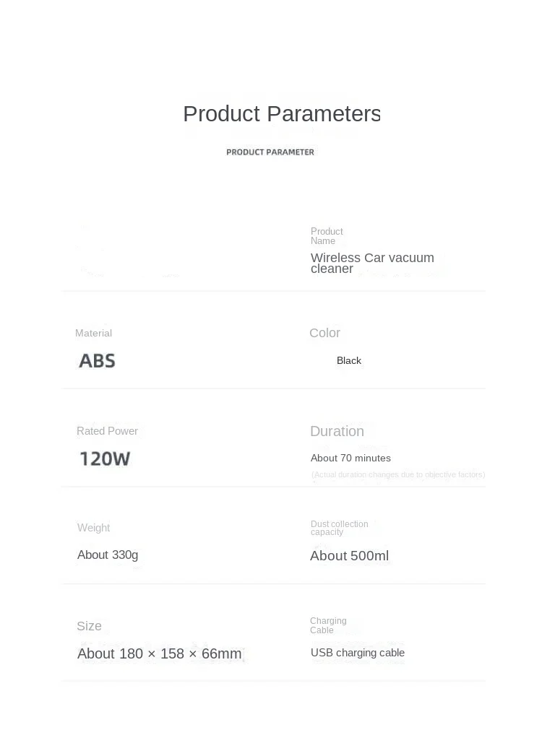Click the Dust collection capacity label
Screen dimensions: 542x756
pyautogui.click(x=339, y=528)
